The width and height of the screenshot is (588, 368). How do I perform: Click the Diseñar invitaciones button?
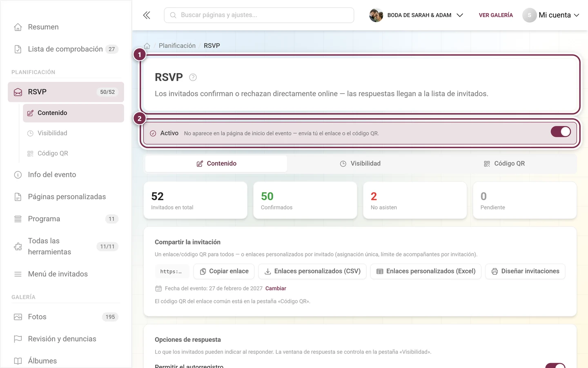[x=525, y=272]
